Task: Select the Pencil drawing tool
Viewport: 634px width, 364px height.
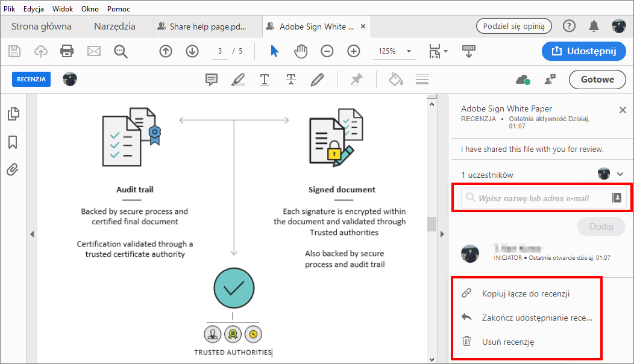Action: (x=318, y=80)
